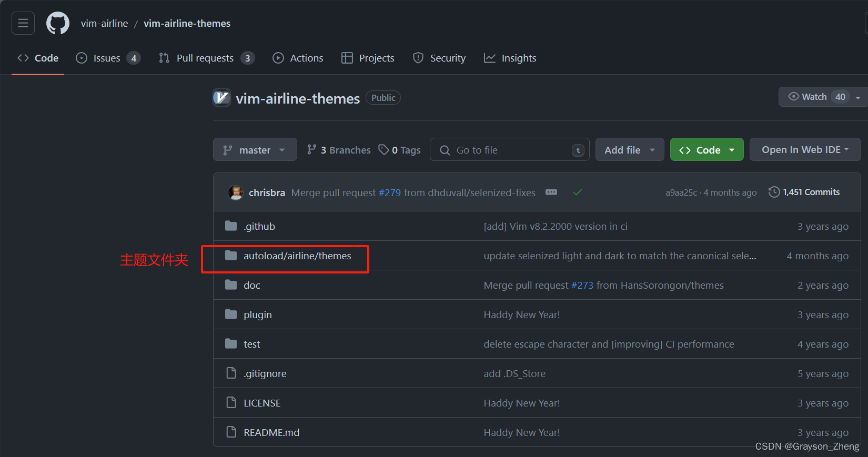Open the README.md file
This screenshot has height=457, width=868.
click(271, 432)
